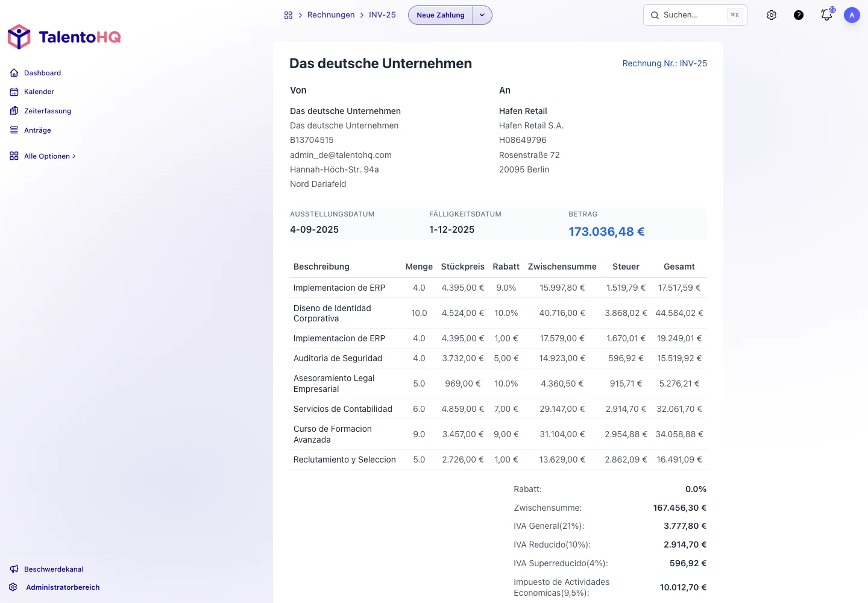Viewport: 868px width, 603px height.
Task: Focus the Suchen search field
Action: (695, 15)
